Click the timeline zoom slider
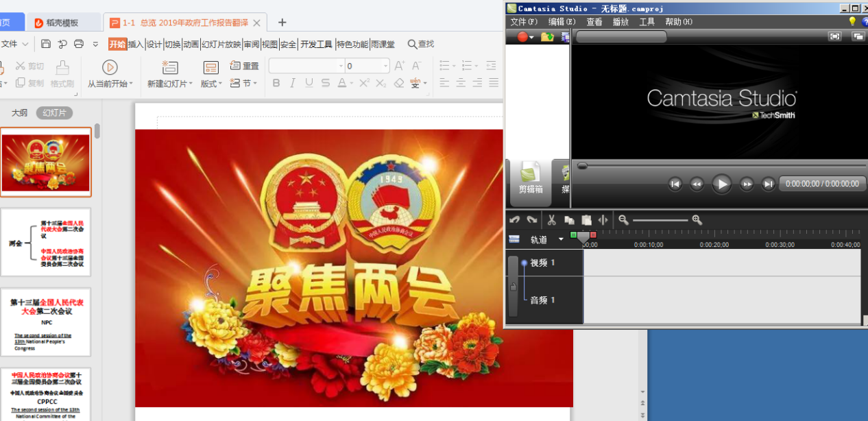 [x=660, y=220]
